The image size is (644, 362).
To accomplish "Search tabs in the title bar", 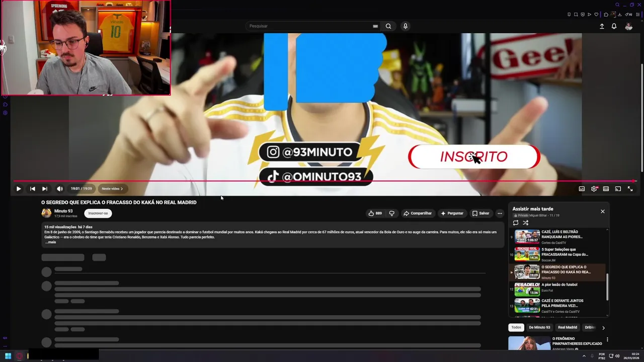I will (x=617, y=5).
